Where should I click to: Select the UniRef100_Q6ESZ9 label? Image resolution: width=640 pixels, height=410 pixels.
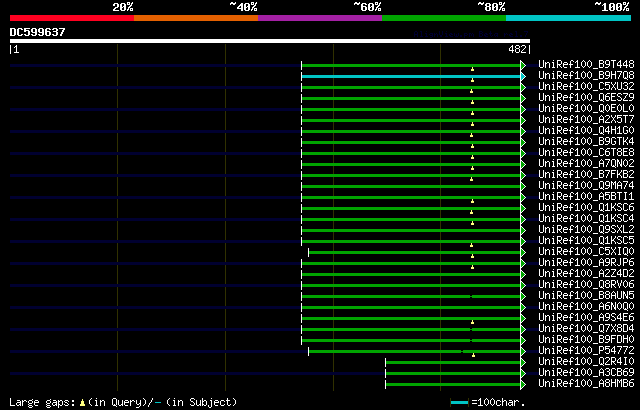click(x=586, y=98)
